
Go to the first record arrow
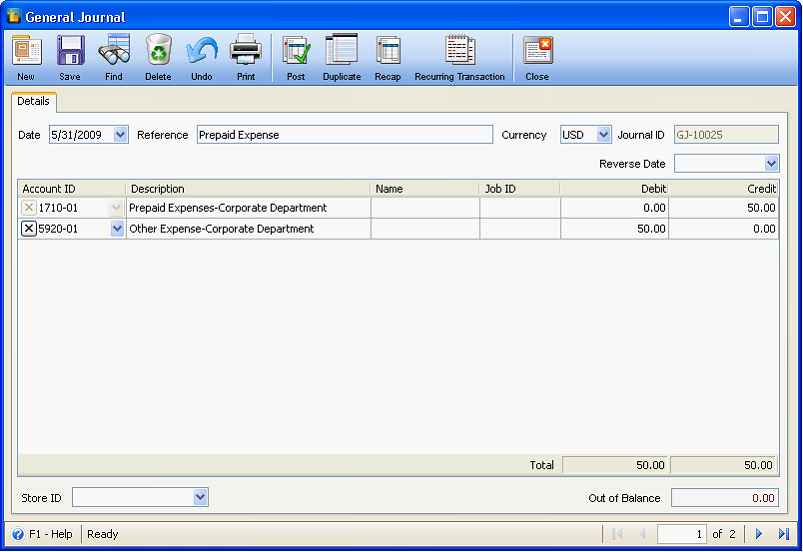tap(618, 534)
